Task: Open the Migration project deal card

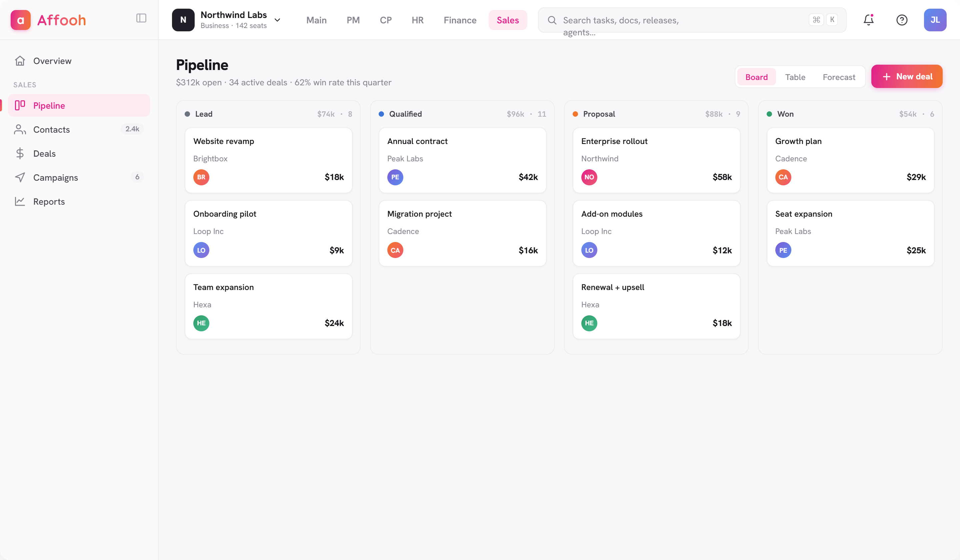Action: click(462, 233)
